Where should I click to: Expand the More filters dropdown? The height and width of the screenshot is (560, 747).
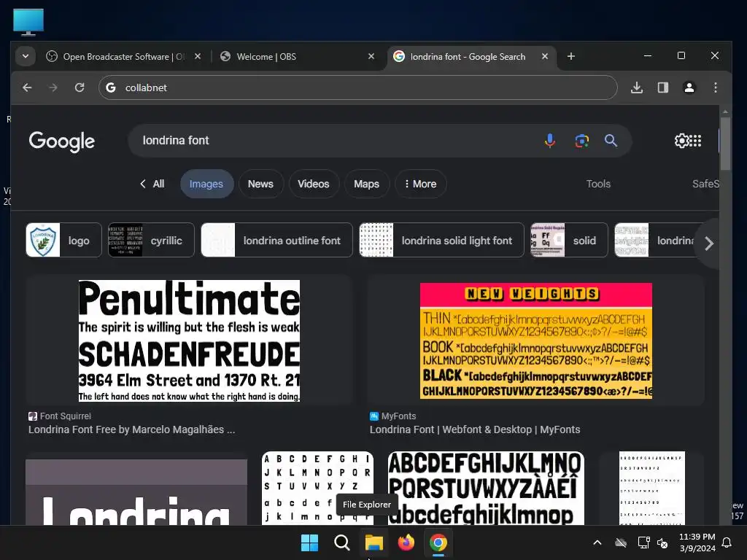point(420,184)
